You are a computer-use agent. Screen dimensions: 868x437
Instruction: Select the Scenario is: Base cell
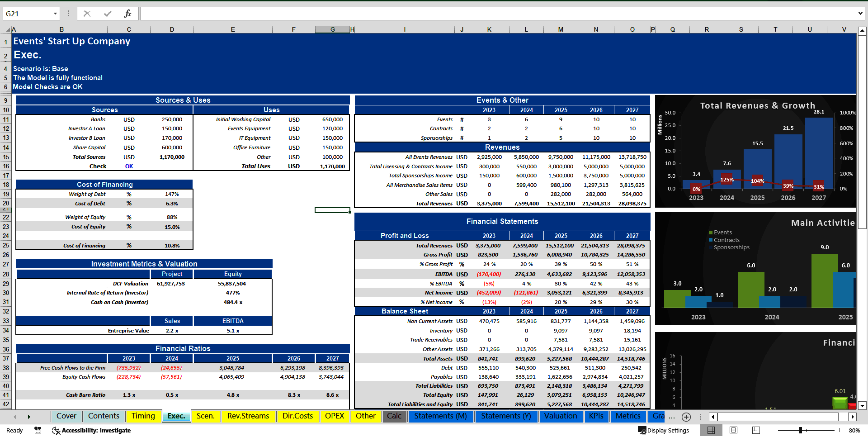[x=41, y=69]
